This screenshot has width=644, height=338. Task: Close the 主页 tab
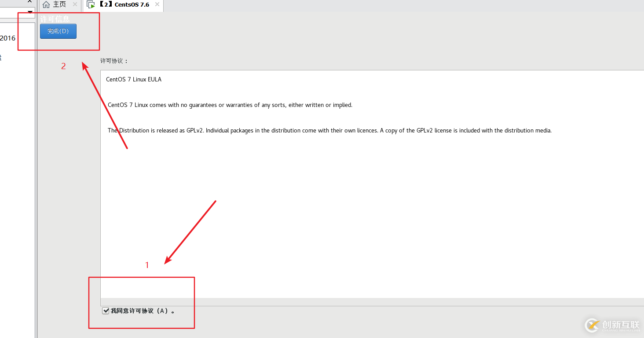tap(75, 4)
